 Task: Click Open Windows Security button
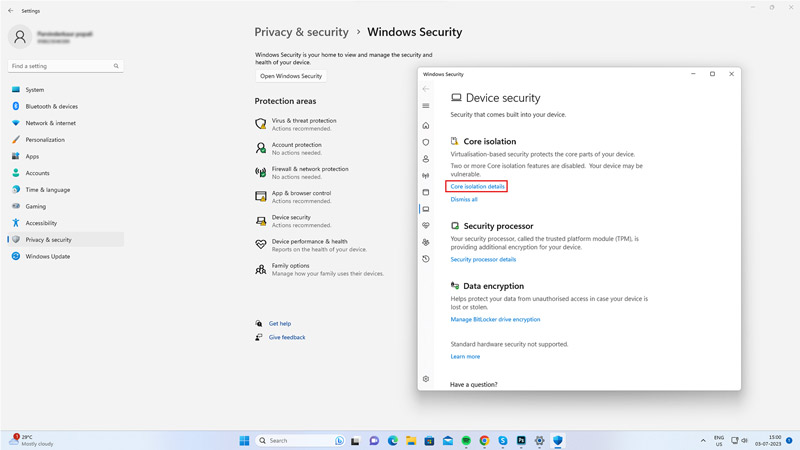point(291,76)
